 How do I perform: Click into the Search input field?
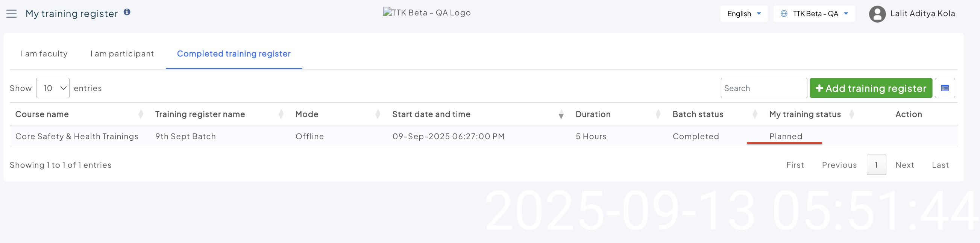[x=763, y=88]
